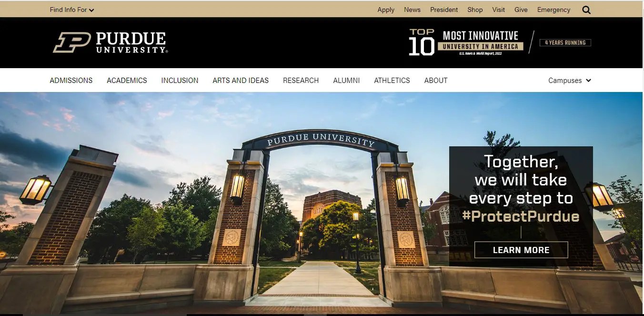Open the ATHLETICS section

click(x=392, y=80)
